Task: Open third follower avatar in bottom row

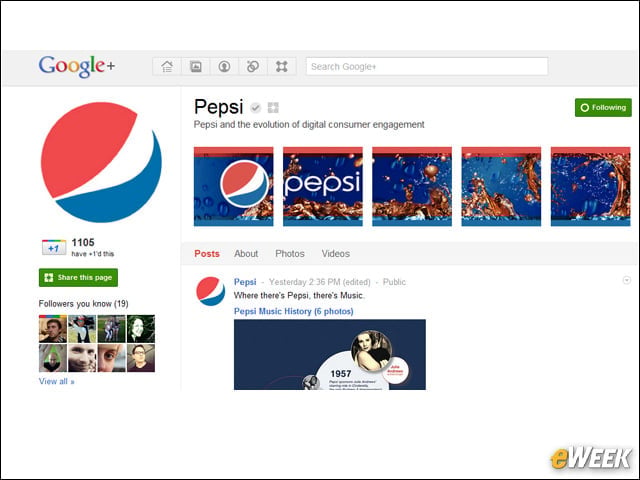Action: coord(111,358)
